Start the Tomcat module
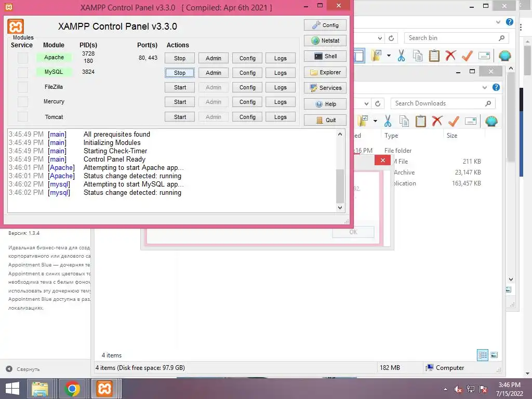The width and height of the screenshot is (532, 399). [x=180, y=117]
